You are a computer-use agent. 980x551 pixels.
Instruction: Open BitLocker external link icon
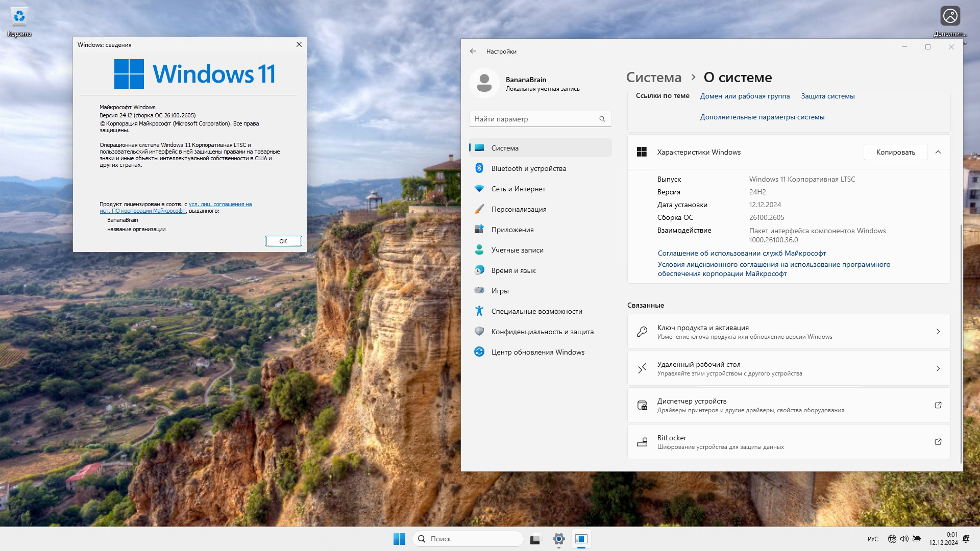[938, 442]
